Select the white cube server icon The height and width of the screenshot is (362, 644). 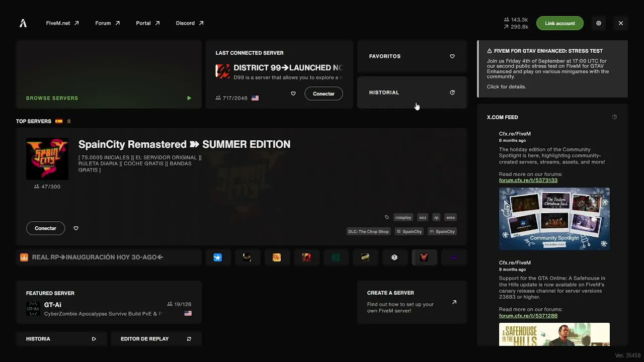pos(394,257)
